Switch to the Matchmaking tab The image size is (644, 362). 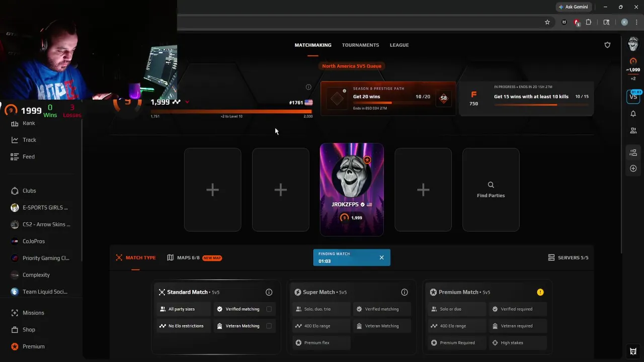point(313,45)
